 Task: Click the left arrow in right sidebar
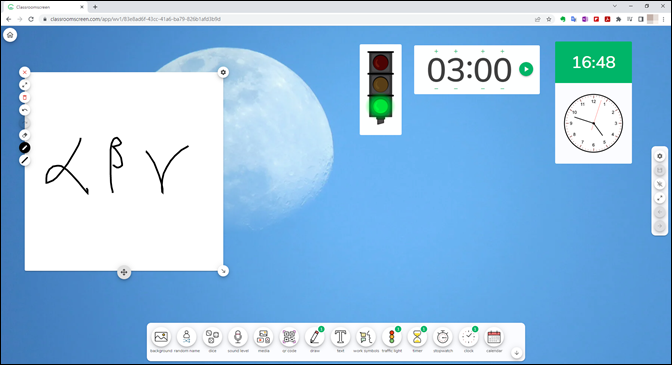[660, 212]
